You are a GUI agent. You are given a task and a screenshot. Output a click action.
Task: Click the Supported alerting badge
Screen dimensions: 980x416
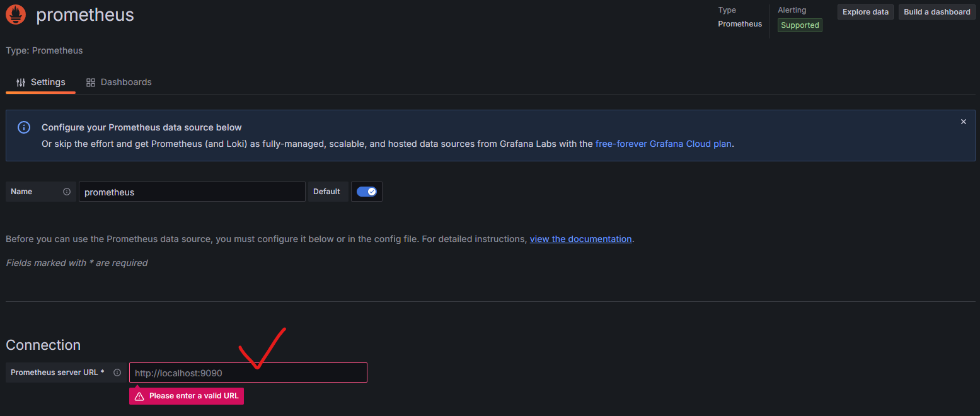[799, 25]
